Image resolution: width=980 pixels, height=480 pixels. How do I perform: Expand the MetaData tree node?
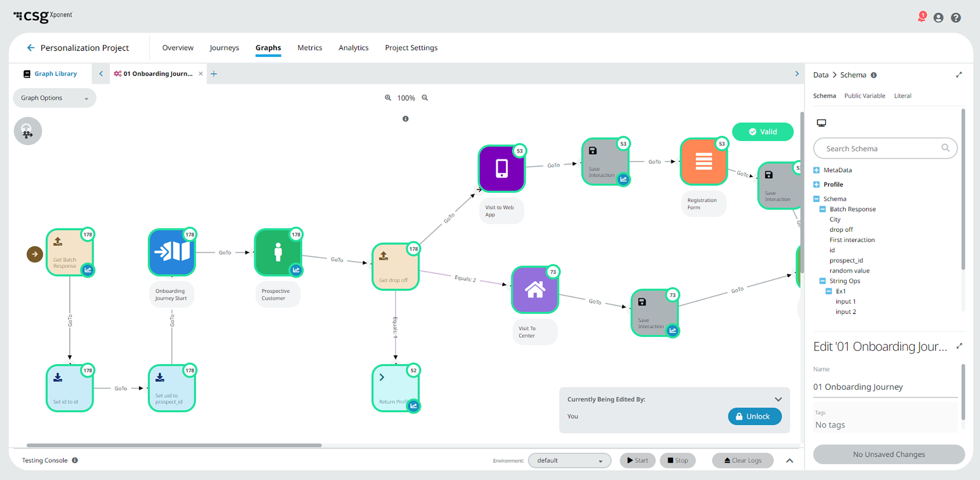point(816,170)
